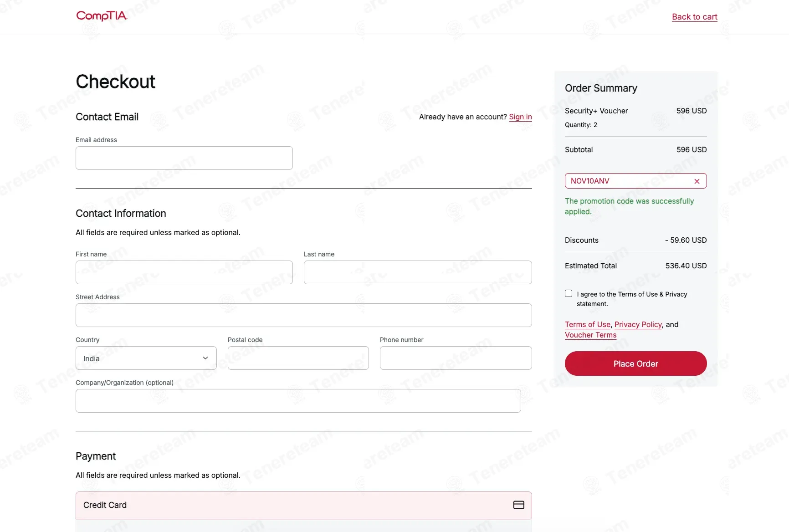Click the Street Address field
Viewport: 789px width, 532px height.
303,315
